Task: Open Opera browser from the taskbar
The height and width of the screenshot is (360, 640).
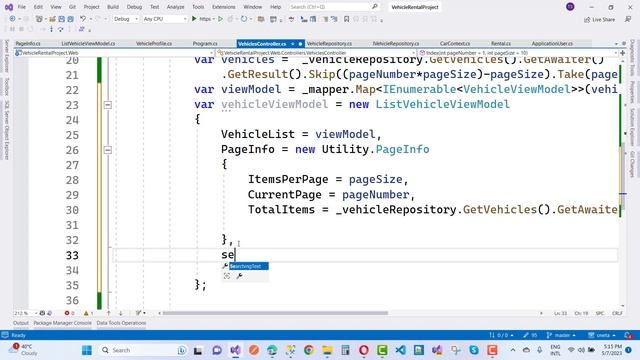Action: click(x=364, y=350)
